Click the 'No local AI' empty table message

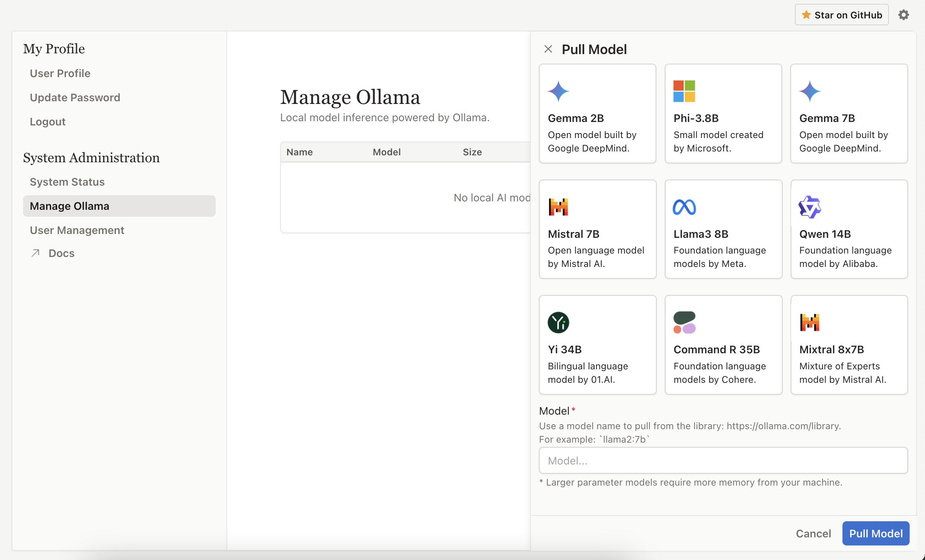click(492, 198)
